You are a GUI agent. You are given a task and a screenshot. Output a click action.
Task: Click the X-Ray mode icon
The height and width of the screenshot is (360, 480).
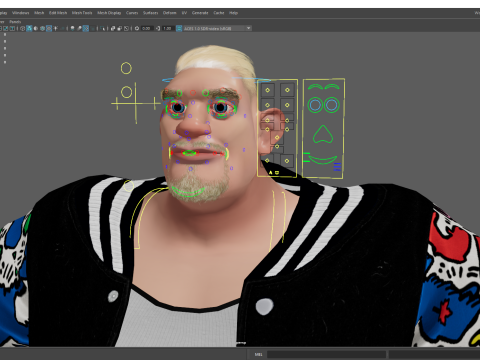pyautogui.click(x=113, y=28)
